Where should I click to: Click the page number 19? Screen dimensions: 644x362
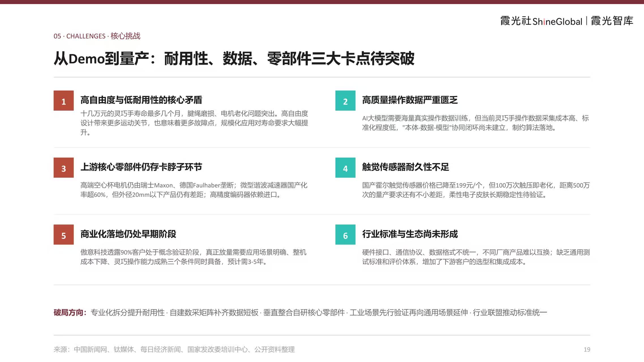coord(587,350)
